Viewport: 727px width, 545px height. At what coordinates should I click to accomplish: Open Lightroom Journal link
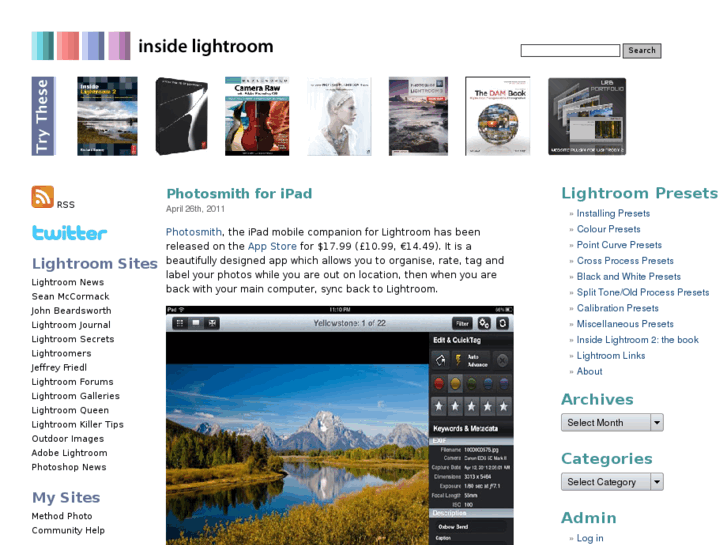71,325
